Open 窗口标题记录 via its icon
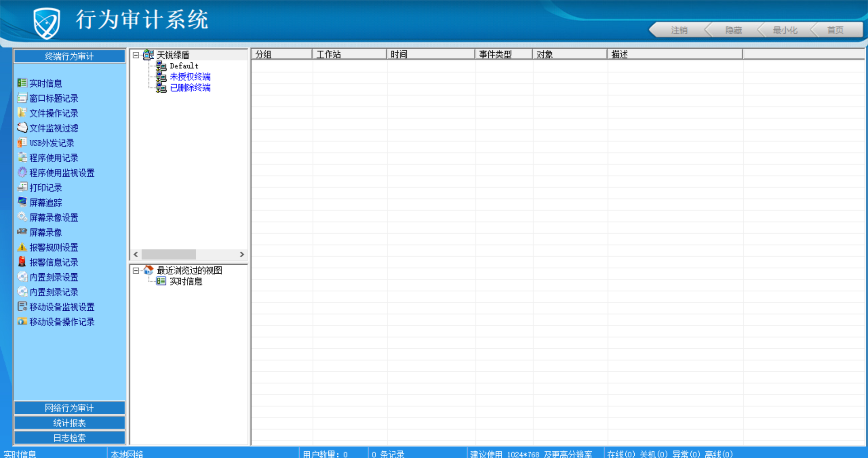This screenshot has width=868, height=458. click(22, 98)
